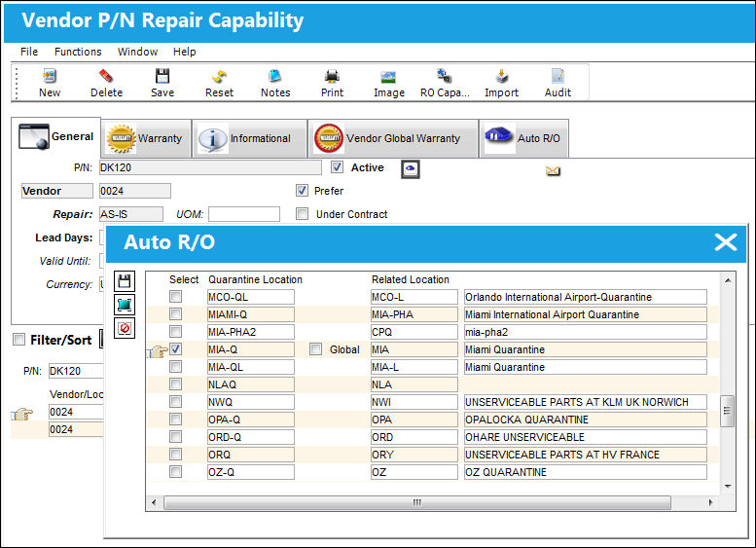Viewport: 756px width, 548px height.
Task: Click save disk icon in Auto R/O panel
Action: (x=125, y=280)
